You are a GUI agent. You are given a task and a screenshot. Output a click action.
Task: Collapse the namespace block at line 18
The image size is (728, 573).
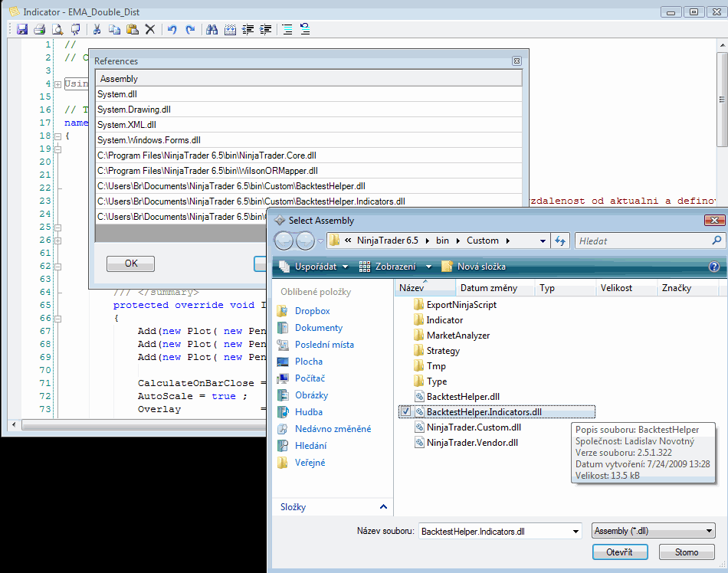[57, 136]
